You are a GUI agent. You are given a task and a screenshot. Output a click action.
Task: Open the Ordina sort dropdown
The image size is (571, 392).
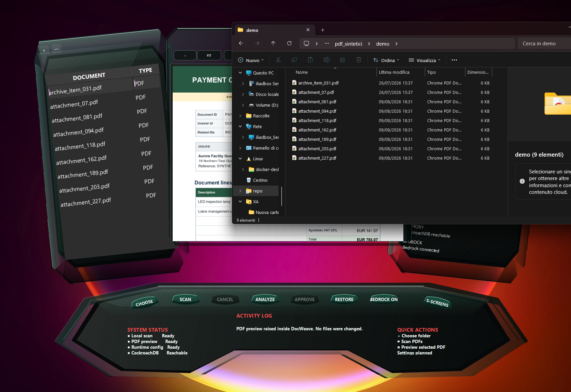386,60
